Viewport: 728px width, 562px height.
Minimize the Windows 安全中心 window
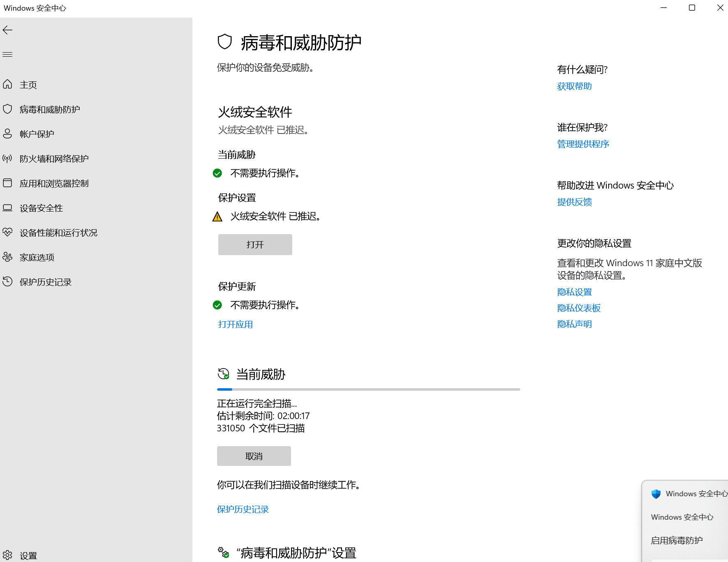click(x=663, y=8)
